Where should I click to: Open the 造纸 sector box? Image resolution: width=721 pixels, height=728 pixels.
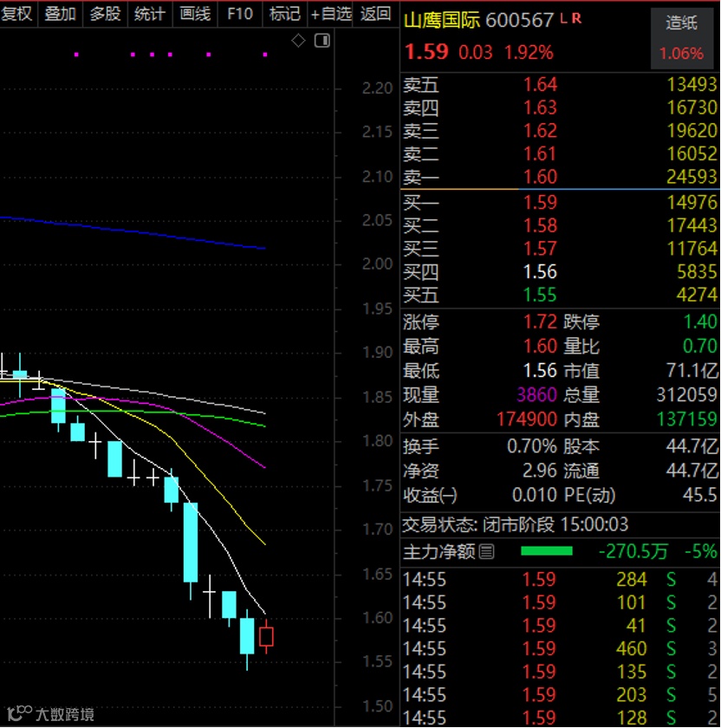tap(681, 38)
